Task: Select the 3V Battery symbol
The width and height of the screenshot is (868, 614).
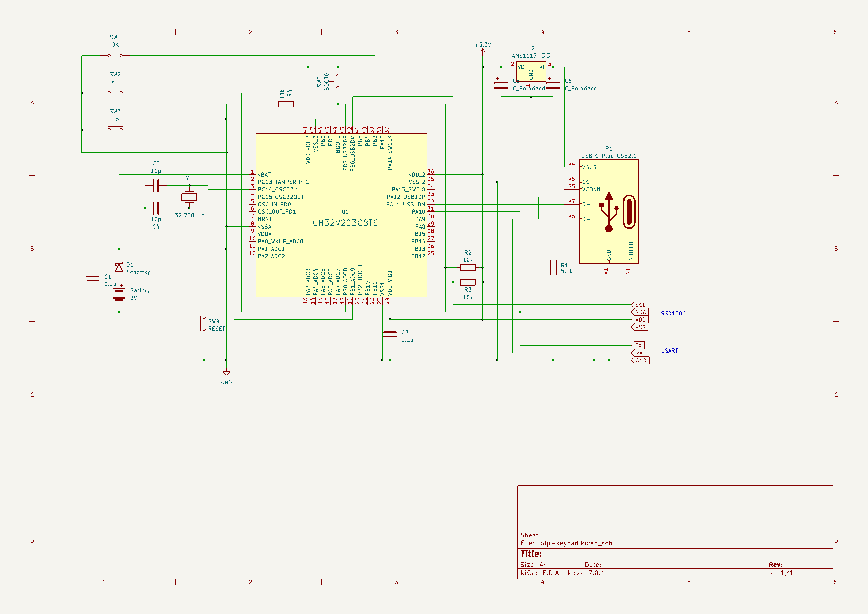Action: tap(119, 294)
